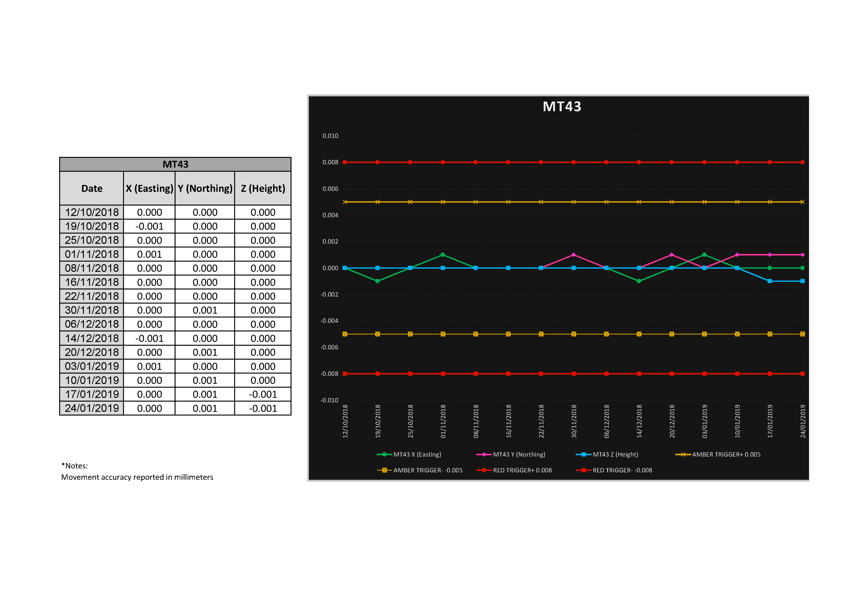Click the Z (Height) column header
Image resolution: width=868 pixels, height=614 pixels.
(x=263, y=188)
